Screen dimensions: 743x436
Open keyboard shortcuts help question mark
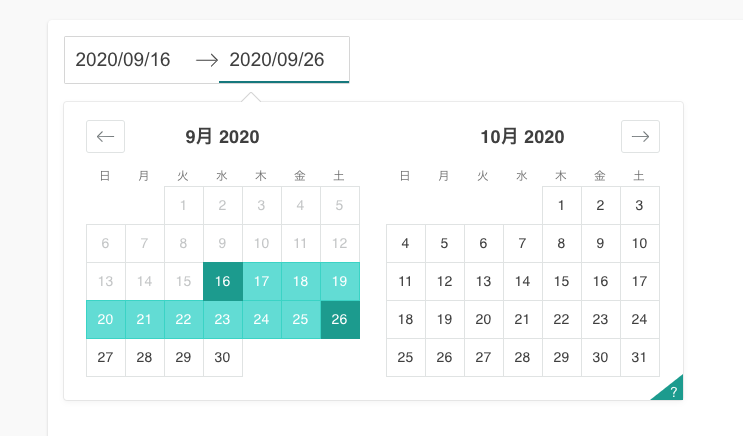pyautogui.click(x=671, y=390)
